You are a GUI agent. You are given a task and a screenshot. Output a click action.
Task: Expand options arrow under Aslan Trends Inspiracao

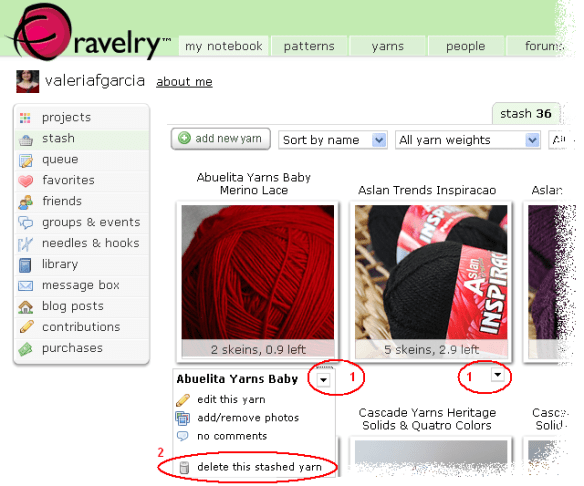(498, 375)
